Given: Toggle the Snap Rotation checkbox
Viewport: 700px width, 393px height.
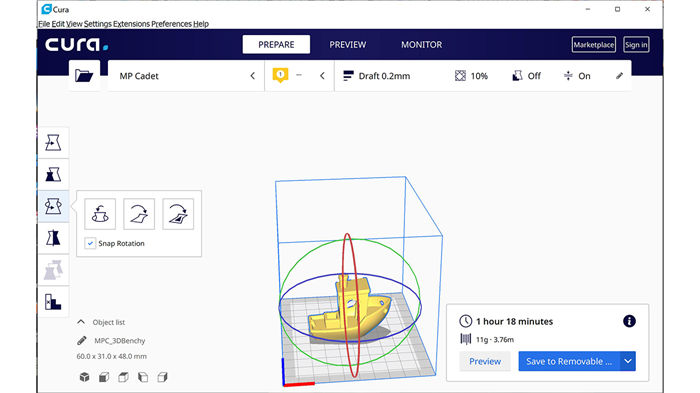Looking at the screenshot, I should point(90,243).
